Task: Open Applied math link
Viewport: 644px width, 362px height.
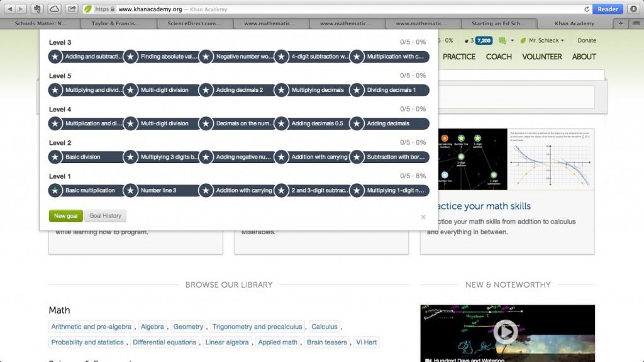Action: pos(277,342)
